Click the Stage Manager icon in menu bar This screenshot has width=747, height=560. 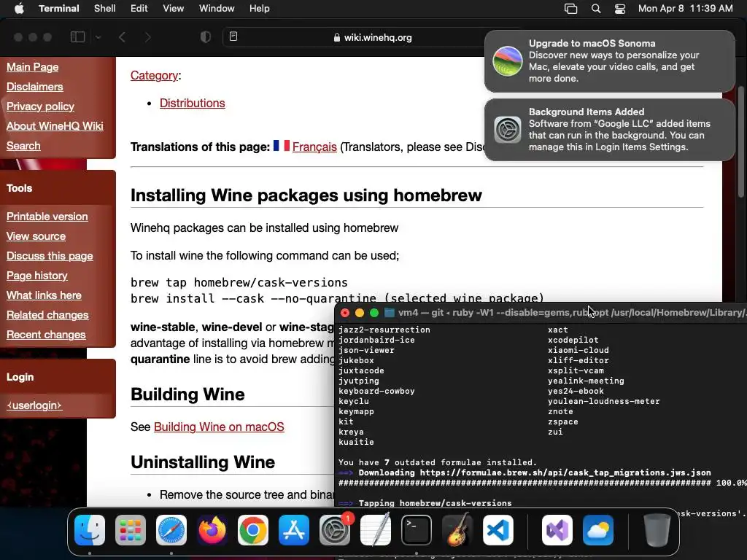[x=570, y=9]
